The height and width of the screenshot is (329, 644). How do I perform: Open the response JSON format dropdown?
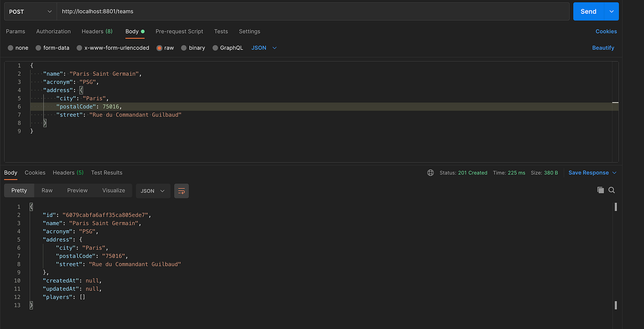tap(153, 191)
